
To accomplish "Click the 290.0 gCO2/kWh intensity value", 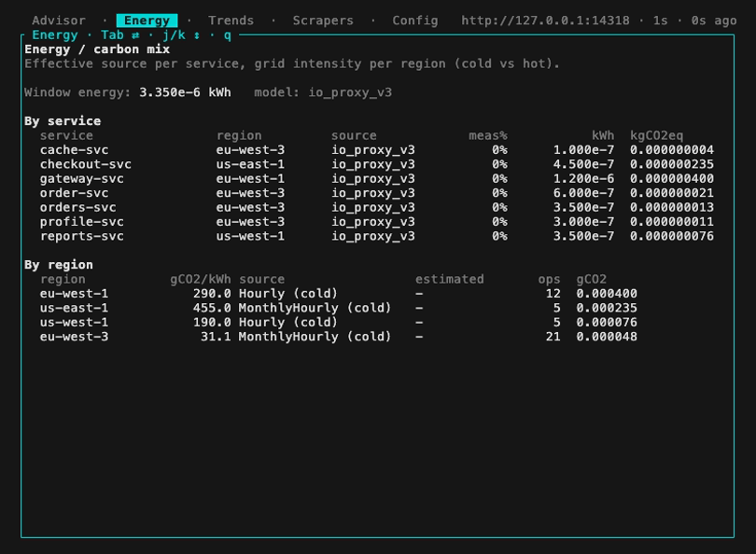I will point(212,294).
